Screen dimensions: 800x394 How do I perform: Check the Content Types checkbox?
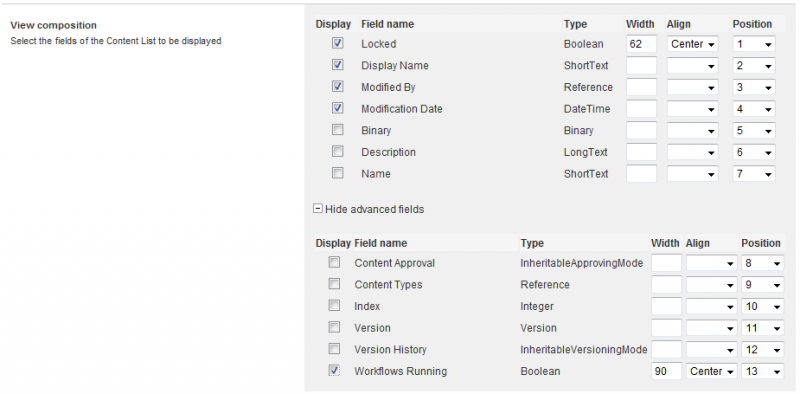(x=334, y=284)
